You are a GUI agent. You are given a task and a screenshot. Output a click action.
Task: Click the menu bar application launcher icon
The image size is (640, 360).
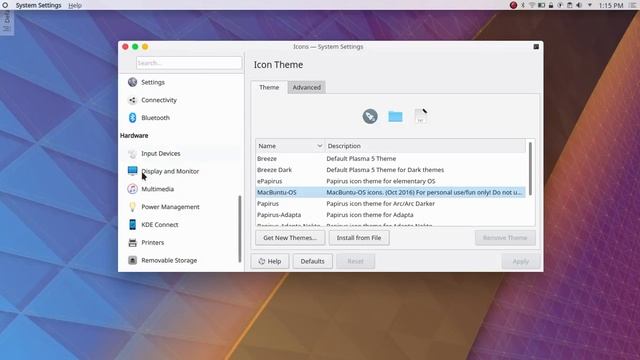pyautogui.click(x=5, y=5)
